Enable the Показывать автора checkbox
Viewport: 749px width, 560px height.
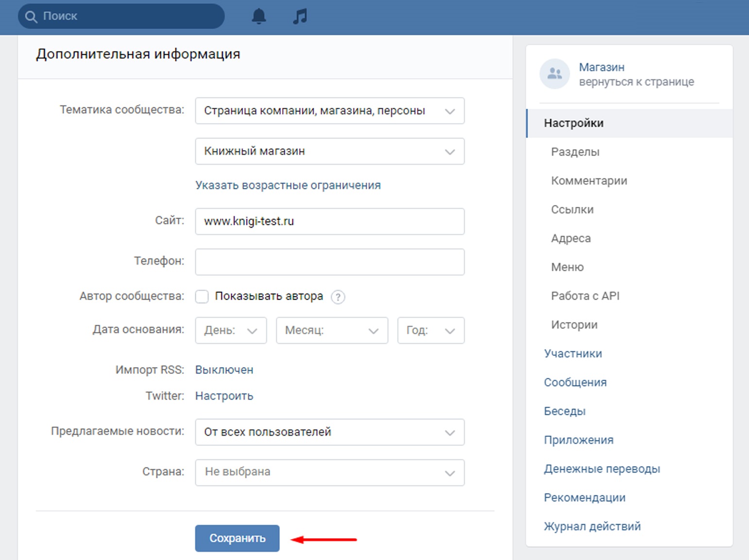pyautogui.click(x=202, y=296)
